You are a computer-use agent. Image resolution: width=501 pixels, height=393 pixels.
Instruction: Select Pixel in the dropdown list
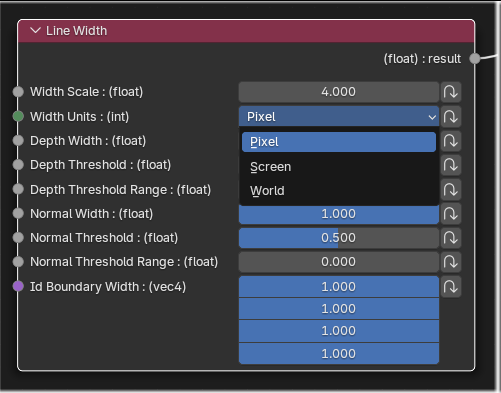[x=339, y=142]
